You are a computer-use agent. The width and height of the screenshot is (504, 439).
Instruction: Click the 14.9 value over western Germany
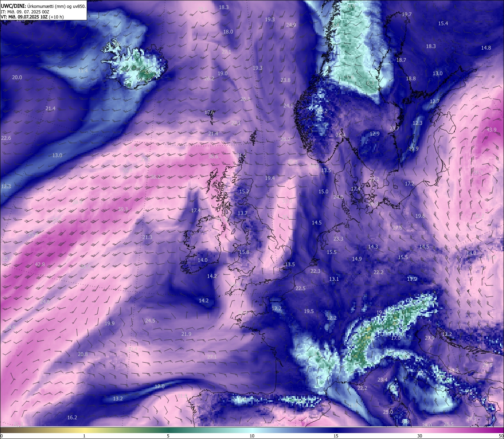(x=357, y=259)
